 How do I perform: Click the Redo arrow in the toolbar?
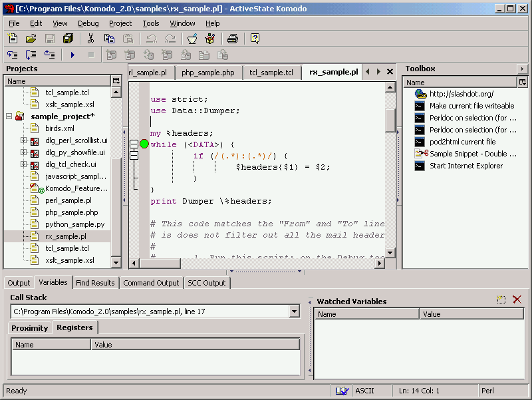(x=170, y=39)
